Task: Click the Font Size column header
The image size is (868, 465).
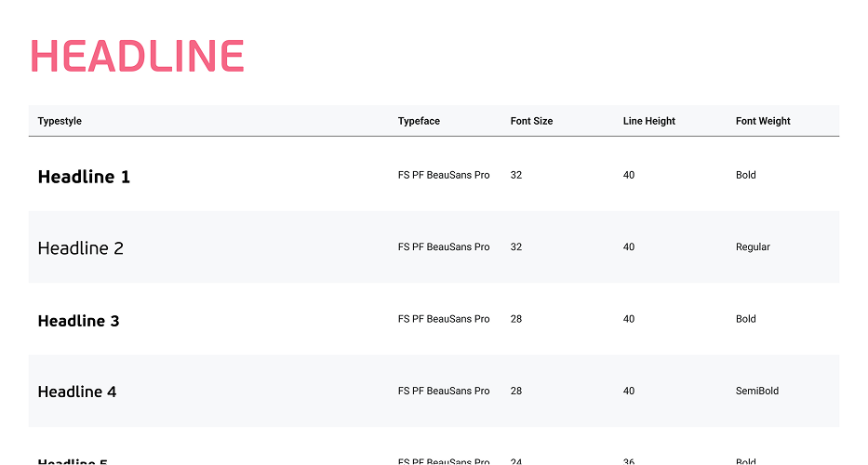Action: pyautogui.click(x=531, y=121)
